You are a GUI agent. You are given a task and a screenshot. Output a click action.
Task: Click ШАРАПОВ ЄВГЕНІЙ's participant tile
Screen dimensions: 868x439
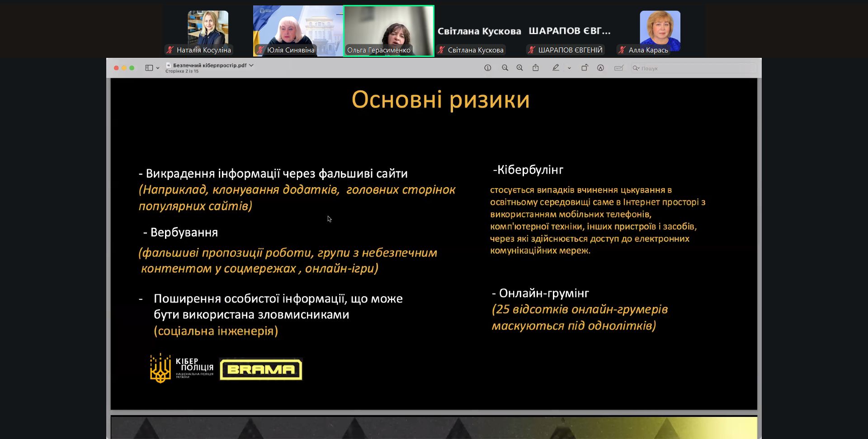tap(569, 31)
